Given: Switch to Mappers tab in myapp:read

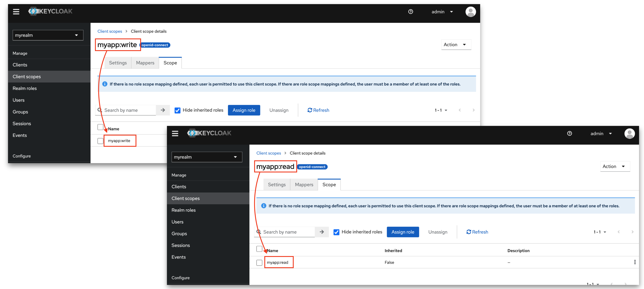Looking at the screenshot, I should 304,185.
